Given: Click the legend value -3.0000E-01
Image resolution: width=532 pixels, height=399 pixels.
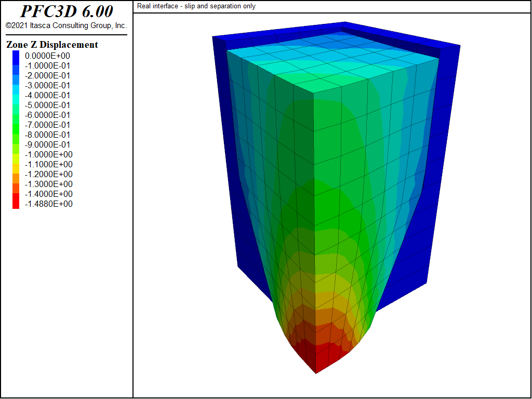Looking at the screenshot, I should pyautogui.click(x=47, y=86).
